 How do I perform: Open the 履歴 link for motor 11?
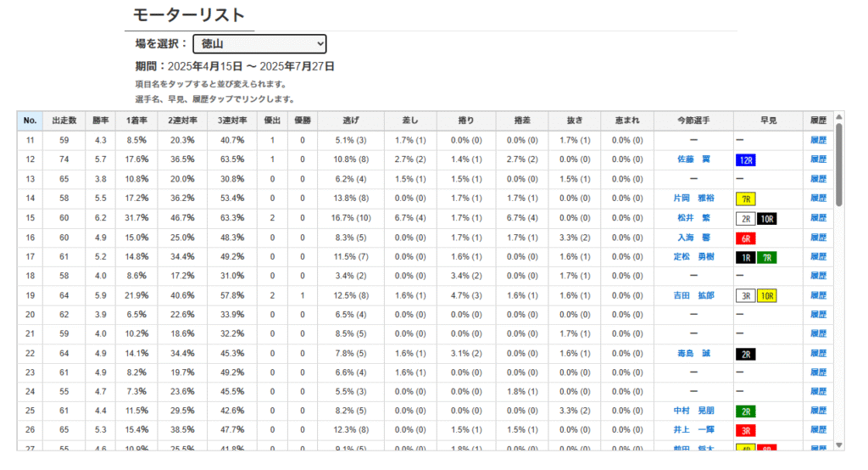tap(818, 140)
